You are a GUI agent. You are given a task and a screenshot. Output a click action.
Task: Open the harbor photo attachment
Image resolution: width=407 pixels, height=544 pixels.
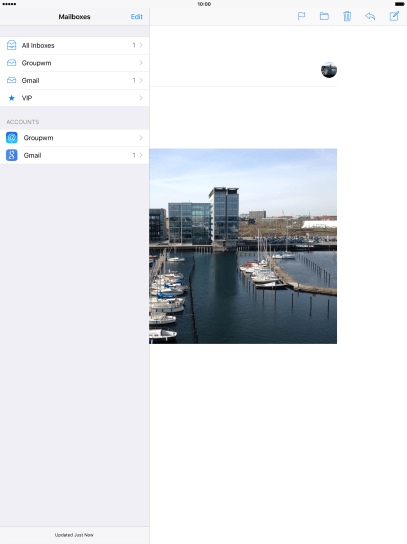(x=243, y=246)
